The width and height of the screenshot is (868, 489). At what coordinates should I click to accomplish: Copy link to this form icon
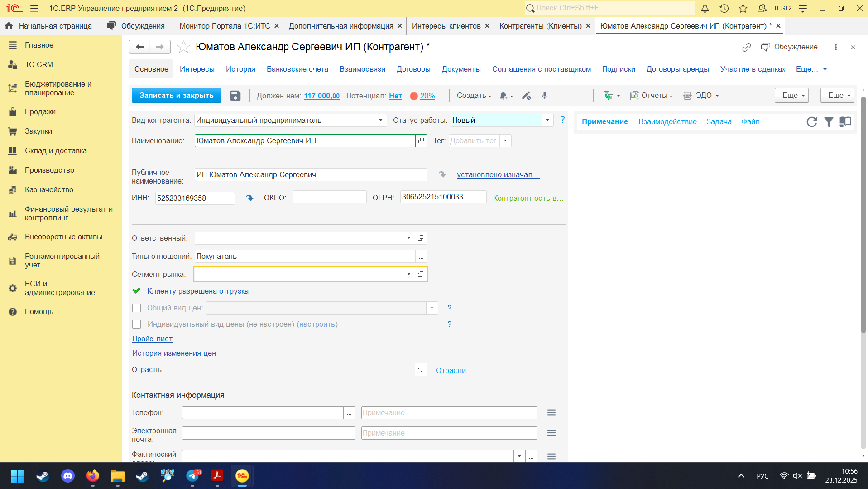747,47
